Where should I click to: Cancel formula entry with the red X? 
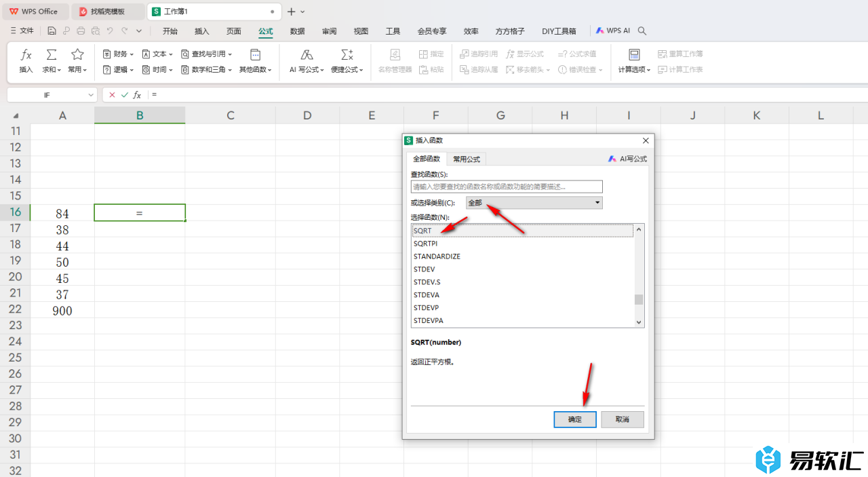(x=112, y=95)
